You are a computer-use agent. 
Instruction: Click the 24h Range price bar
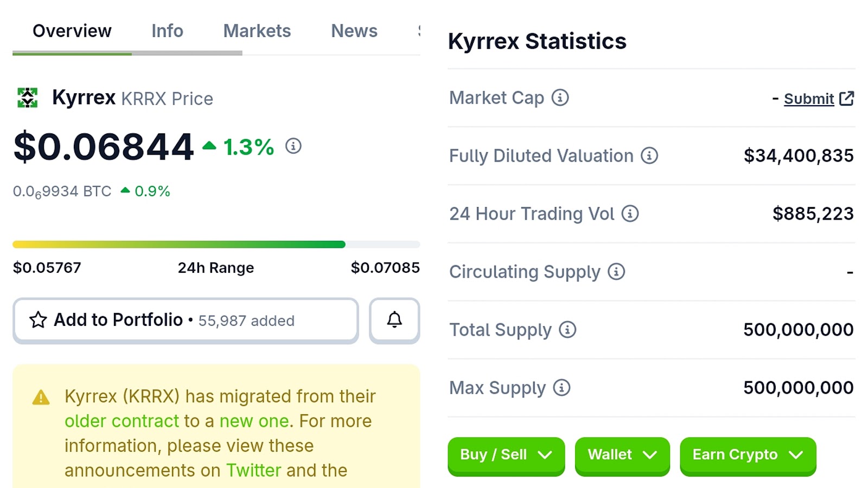pos(216,245)
